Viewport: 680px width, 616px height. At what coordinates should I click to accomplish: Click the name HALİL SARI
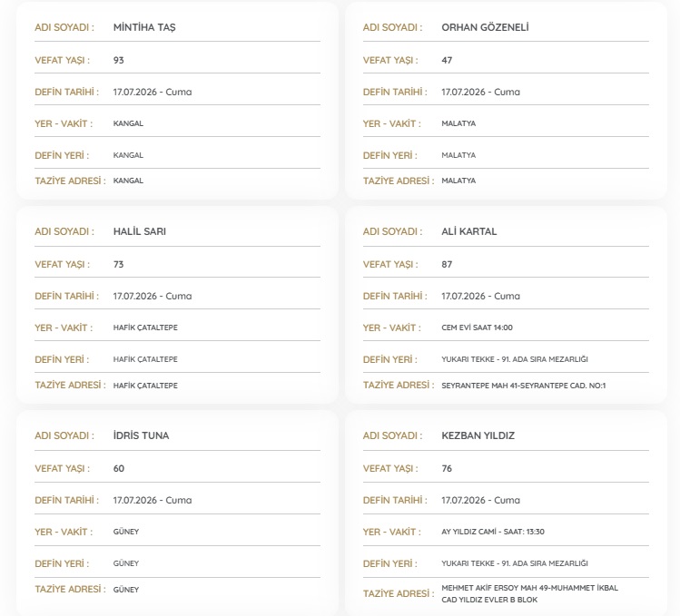(140, 231)
